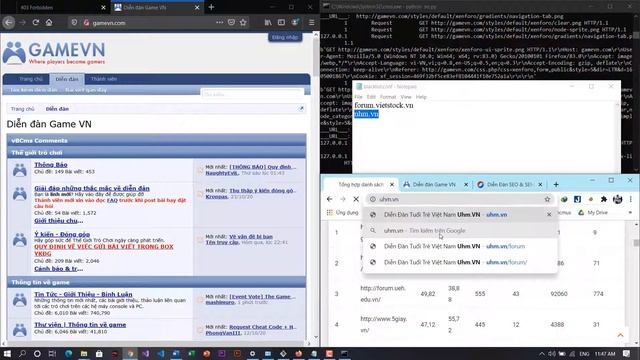Open a new Firefox tab

[x=211, y=7]
